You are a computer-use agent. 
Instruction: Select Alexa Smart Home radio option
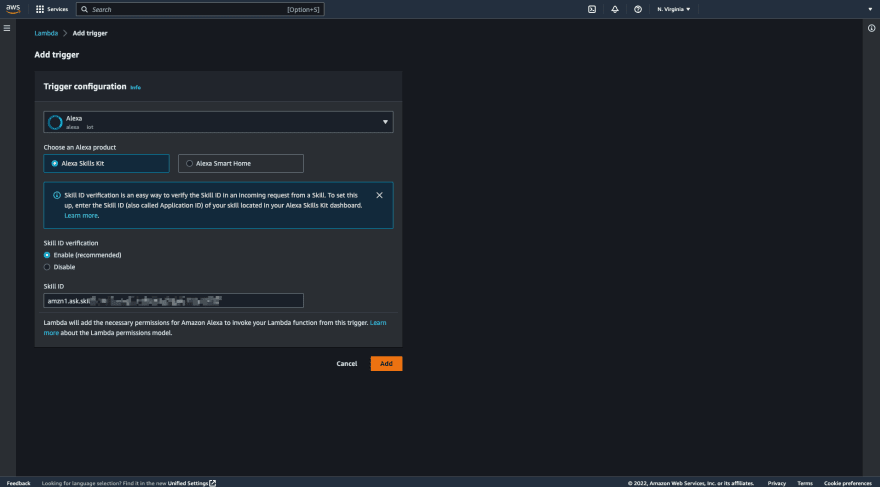coord(241,163)
